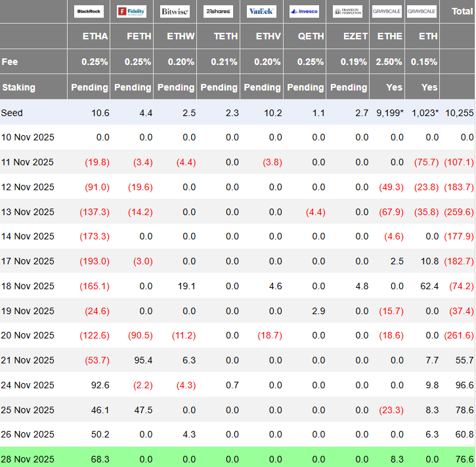This screenshot has height=467, width=476.
Task: Select the Total column header
Action: tap(462, 11)
